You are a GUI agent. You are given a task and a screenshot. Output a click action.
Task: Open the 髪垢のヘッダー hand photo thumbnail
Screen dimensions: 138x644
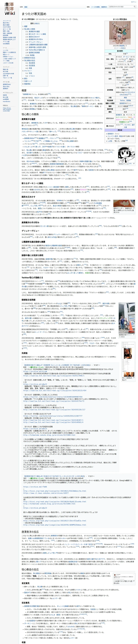coord(124,203)
